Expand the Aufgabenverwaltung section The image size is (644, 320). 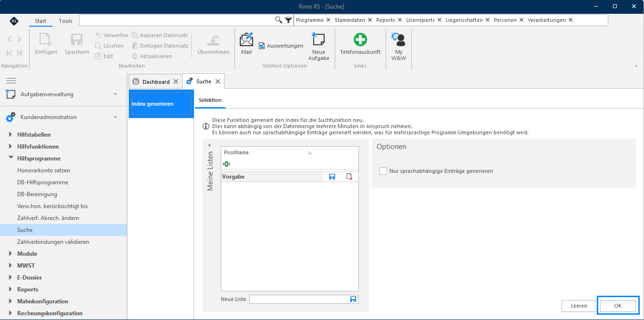pyautogui.click(x=115, y=94)
